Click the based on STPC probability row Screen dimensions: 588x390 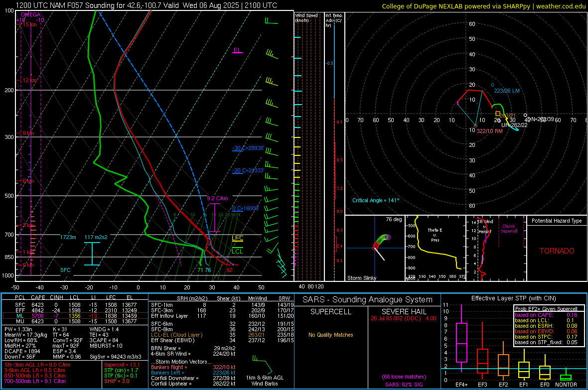546,337
